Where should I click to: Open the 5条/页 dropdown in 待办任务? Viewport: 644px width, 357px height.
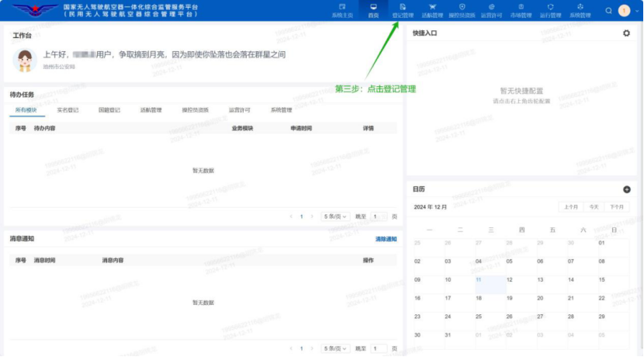pos(336,217)
